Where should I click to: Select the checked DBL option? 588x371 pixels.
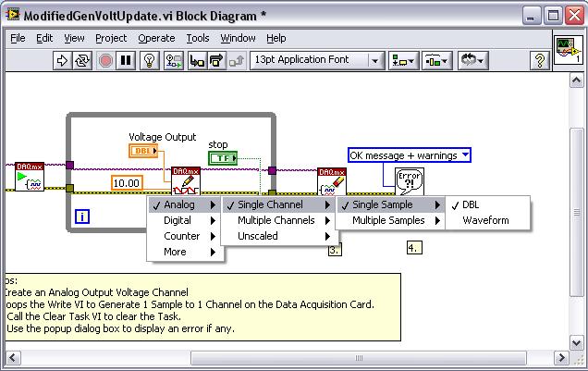(487, 204)
